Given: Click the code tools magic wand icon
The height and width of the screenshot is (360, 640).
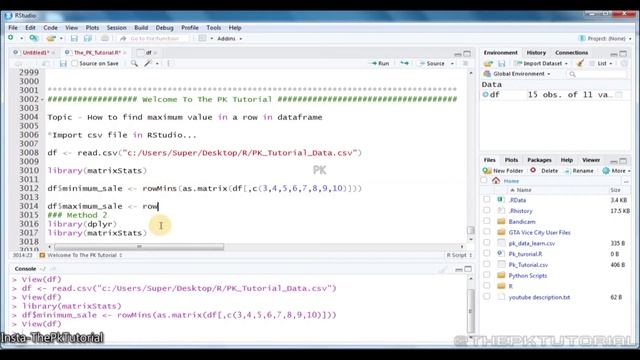Looking at the screenshot, I should pos(148,63).
